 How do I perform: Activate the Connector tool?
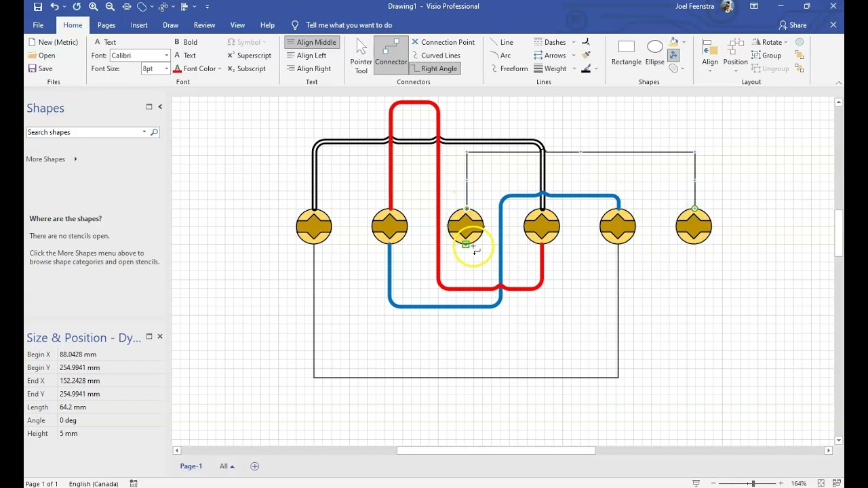tap(391, 56)
